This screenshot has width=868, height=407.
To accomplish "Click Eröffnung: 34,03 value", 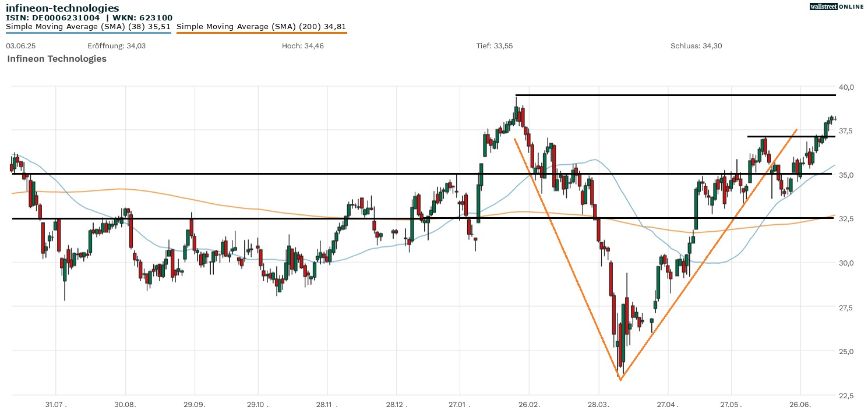I will (117, 46).
